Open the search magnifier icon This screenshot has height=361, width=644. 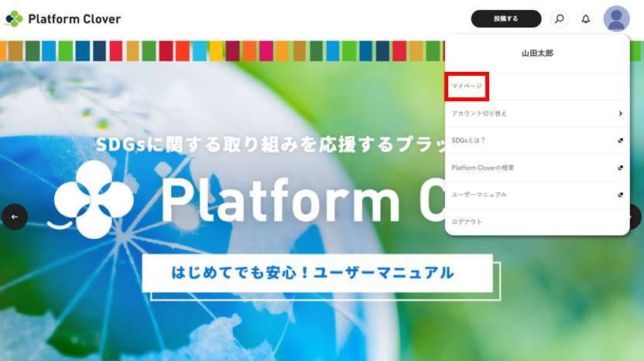(x=559, y=19)
